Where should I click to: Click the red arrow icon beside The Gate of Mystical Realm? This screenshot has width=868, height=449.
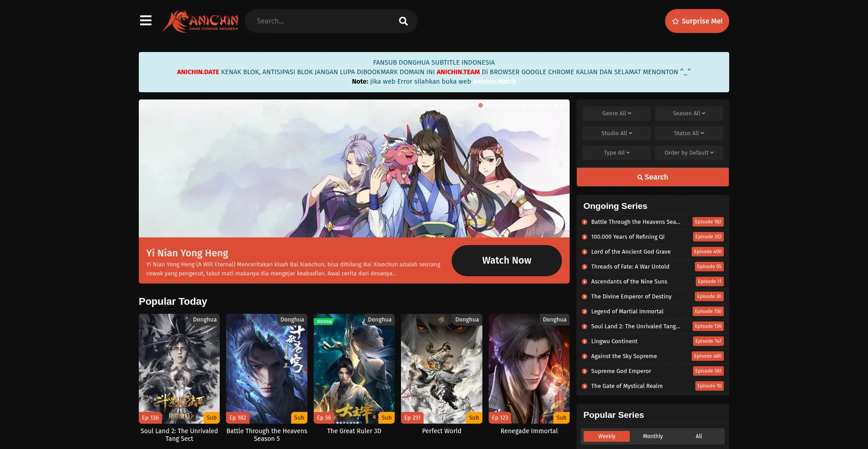pyautogui.click(x=585, y=386)
